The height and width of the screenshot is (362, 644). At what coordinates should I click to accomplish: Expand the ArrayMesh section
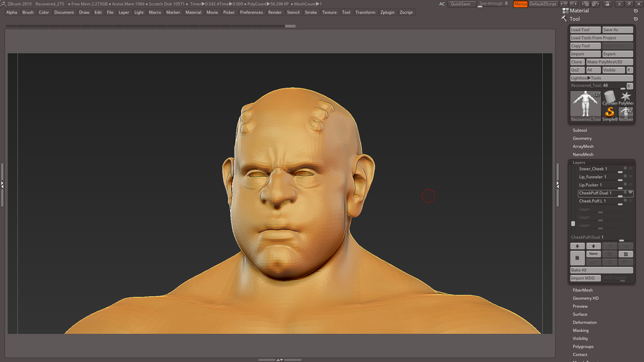(583, 147)
